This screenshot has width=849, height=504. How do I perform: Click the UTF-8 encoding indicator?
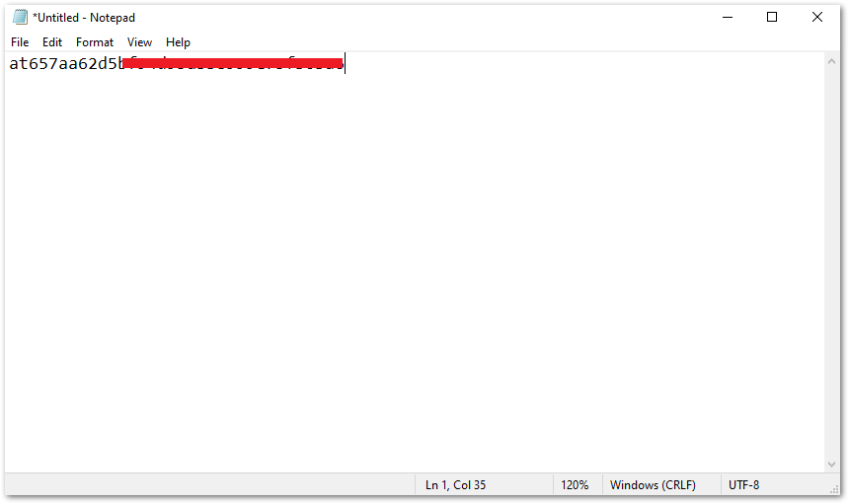click(743, 485)
